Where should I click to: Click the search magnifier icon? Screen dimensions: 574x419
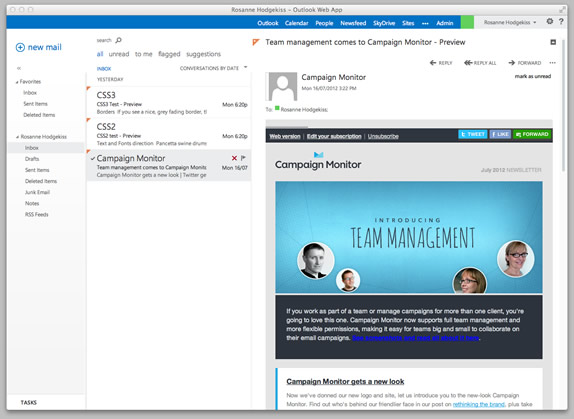pos(119,40)
